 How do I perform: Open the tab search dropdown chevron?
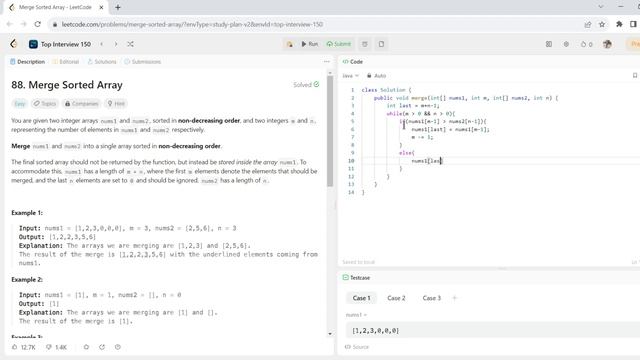click(601, 7)
